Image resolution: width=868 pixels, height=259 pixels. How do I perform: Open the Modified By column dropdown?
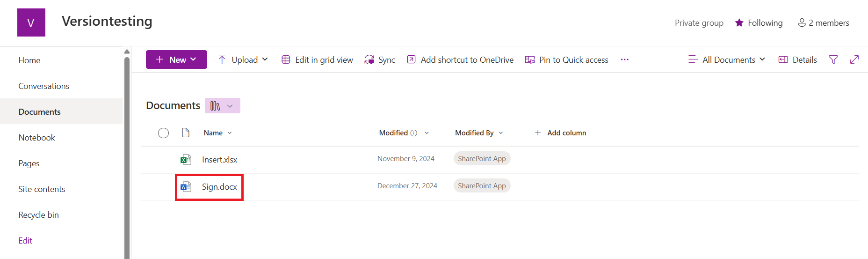point(501,133)
